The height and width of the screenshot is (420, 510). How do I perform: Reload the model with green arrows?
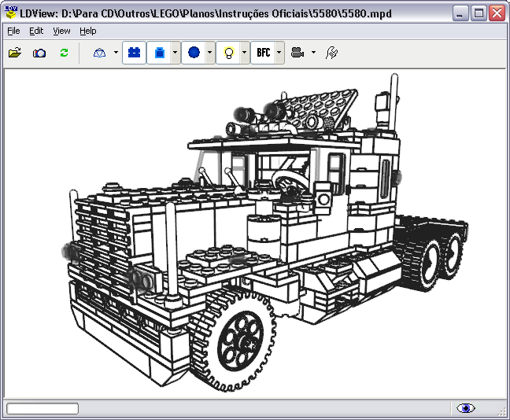[x=64, y=53]
